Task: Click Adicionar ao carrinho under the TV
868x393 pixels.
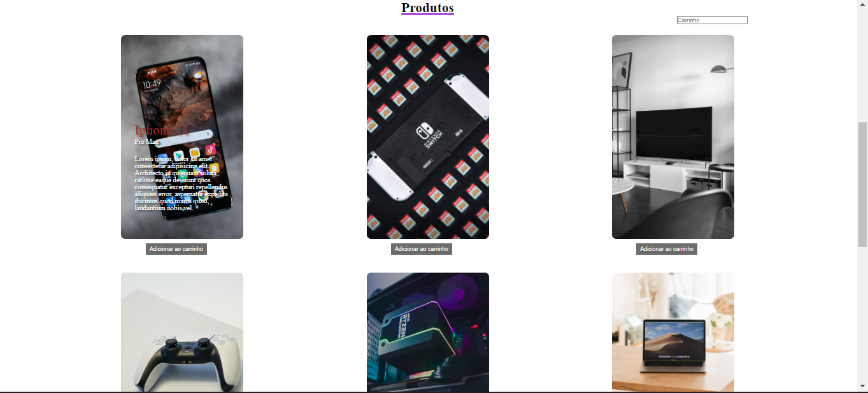Action: pos(667,249)
